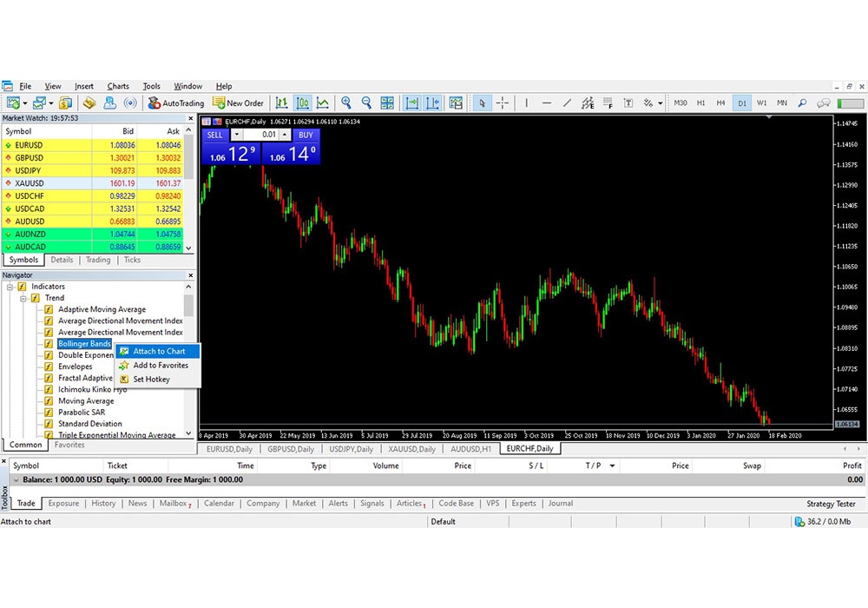
Task: Open the Charts menu
Action: tap(118, 86)
